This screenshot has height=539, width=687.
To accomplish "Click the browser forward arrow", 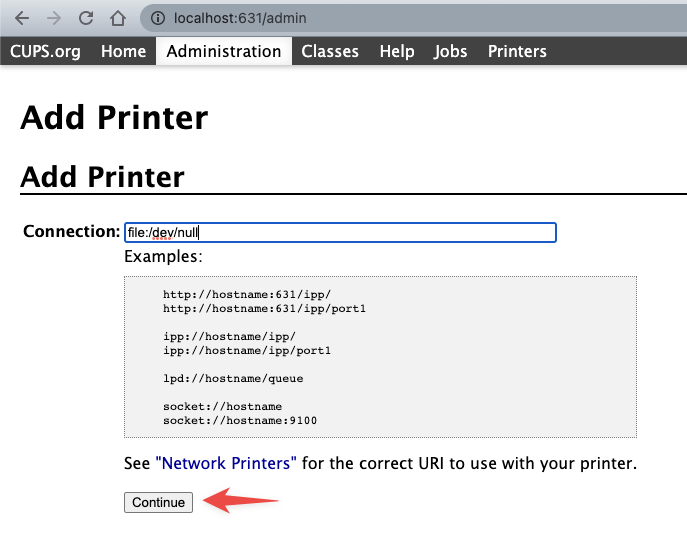I will pos(54,18).
